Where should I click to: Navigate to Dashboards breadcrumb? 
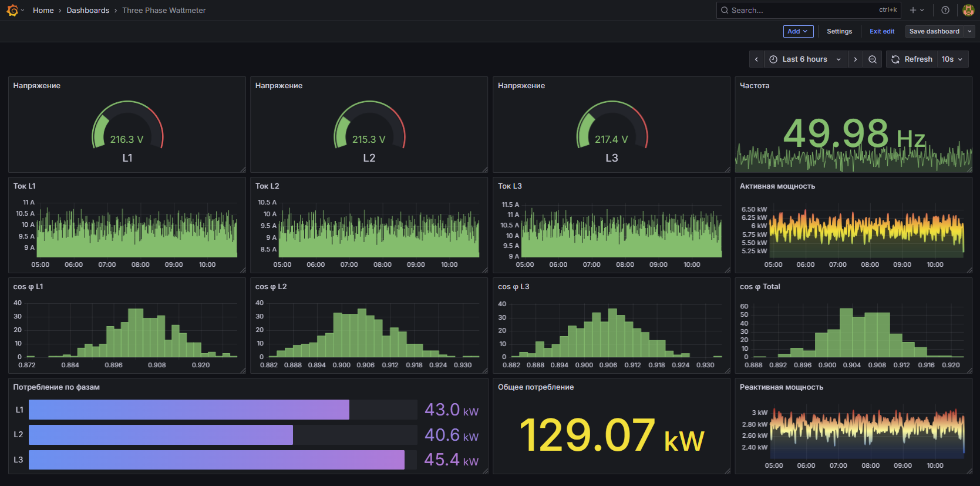(x=87, y=11)
